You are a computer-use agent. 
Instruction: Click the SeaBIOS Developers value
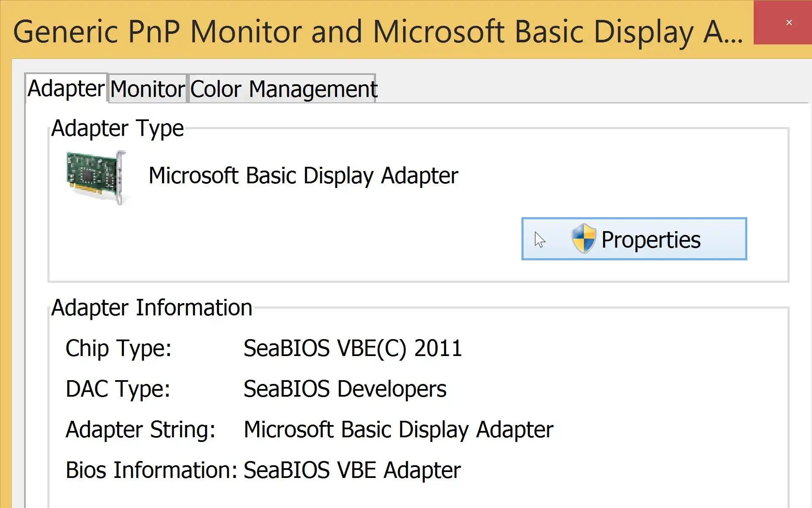click(x=345, y=389)
